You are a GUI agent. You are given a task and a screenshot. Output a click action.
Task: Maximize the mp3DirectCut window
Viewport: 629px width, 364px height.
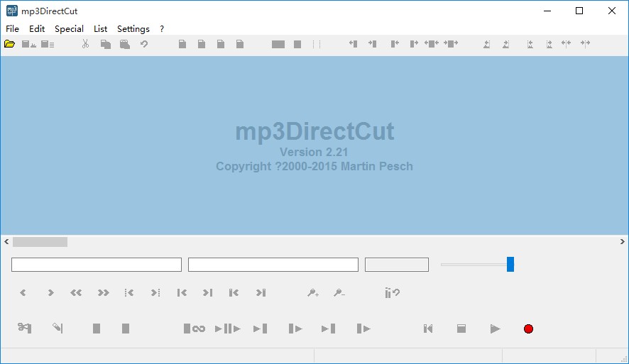579,11
